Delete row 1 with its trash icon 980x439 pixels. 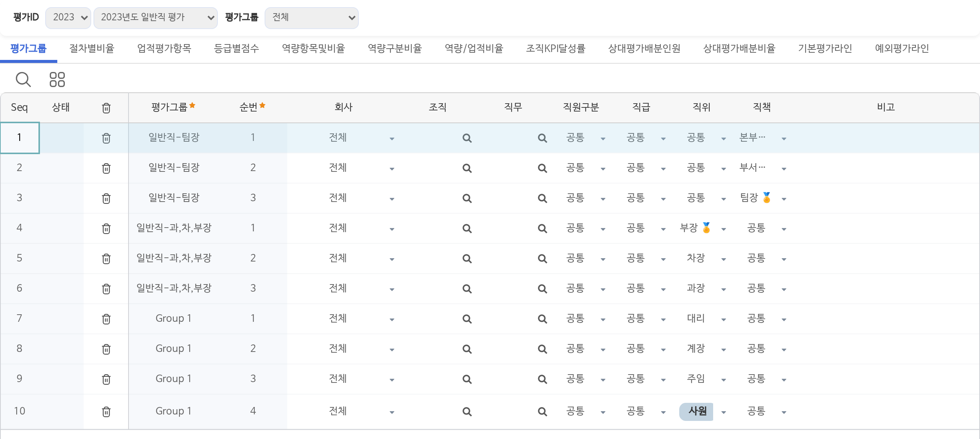pos(106,138)
